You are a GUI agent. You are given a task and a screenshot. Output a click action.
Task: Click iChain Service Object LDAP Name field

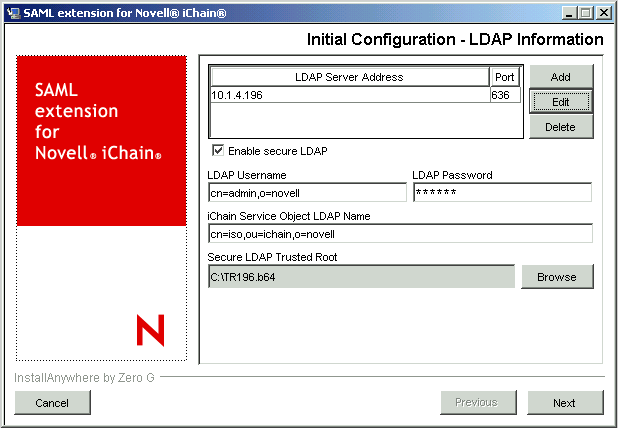(x=400, y=234)
